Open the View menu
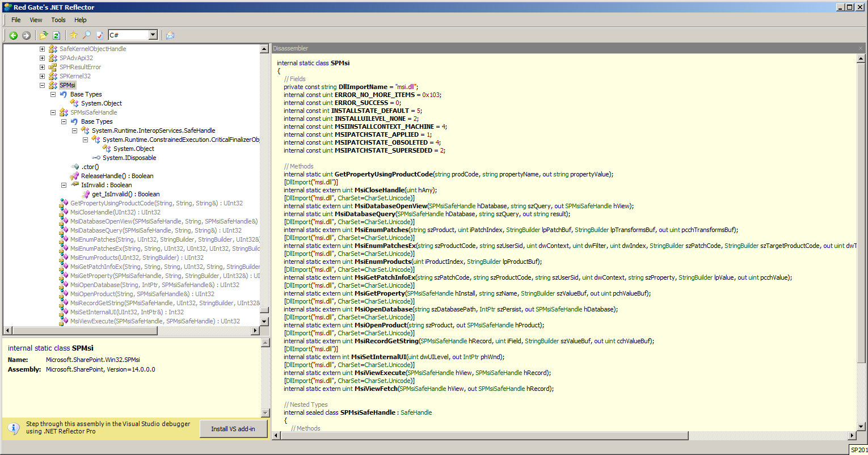 [x=36, y=20]
